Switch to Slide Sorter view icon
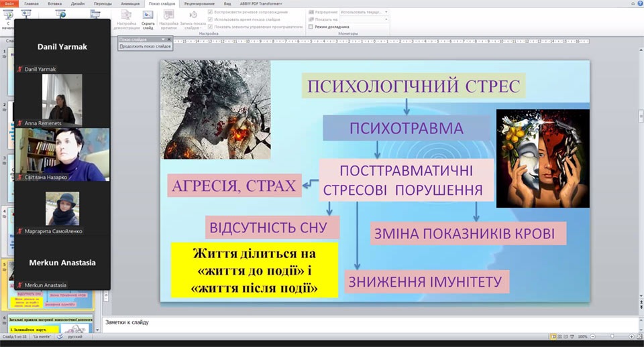Image resolution: width=644 pixels, height=347 pixels. pos(559,337)
